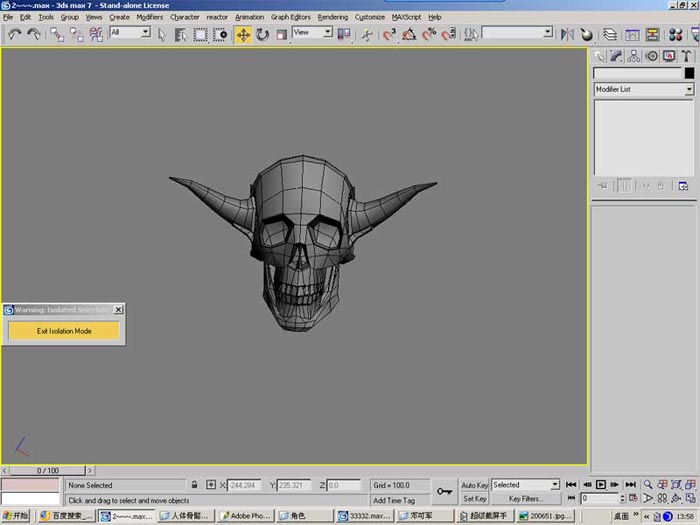This screenshot has height=525, width=700.
Task: Click Bind to Space Warp icon
Action: [x=96, y=34]
